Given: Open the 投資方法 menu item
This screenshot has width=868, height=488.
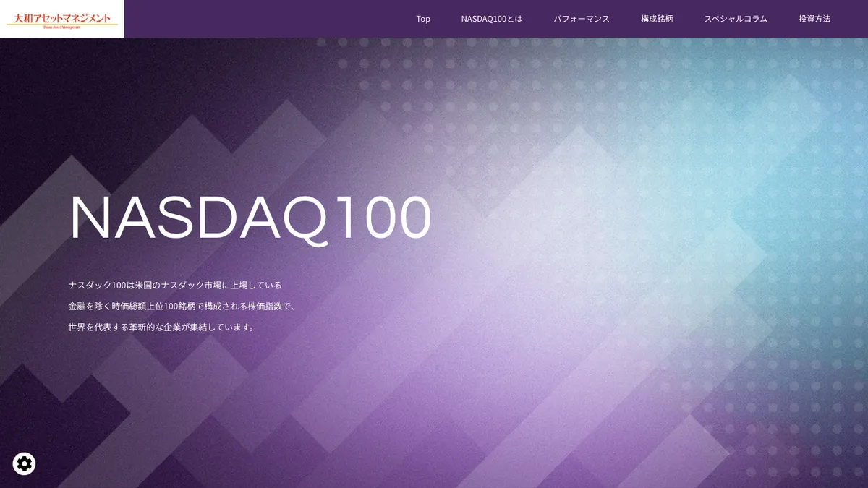Looking at the screenshot, I should tap(814, 19).
